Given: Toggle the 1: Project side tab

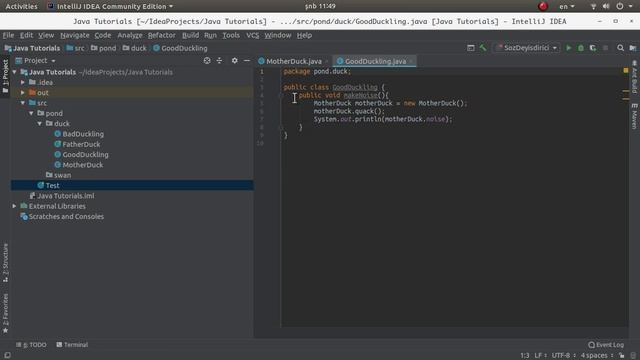Looking at the screenshot, I should tap(5, 76).
